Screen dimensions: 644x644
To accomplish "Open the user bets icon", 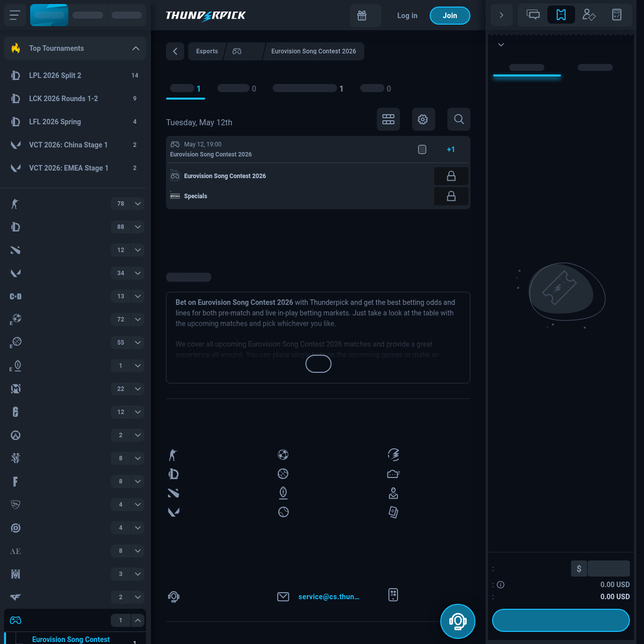I will pyautogui.click(x=589, y=15).
